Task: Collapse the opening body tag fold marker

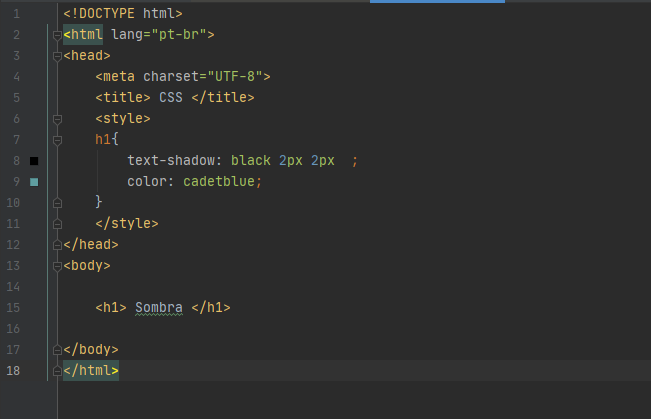Action: [57, 266]
